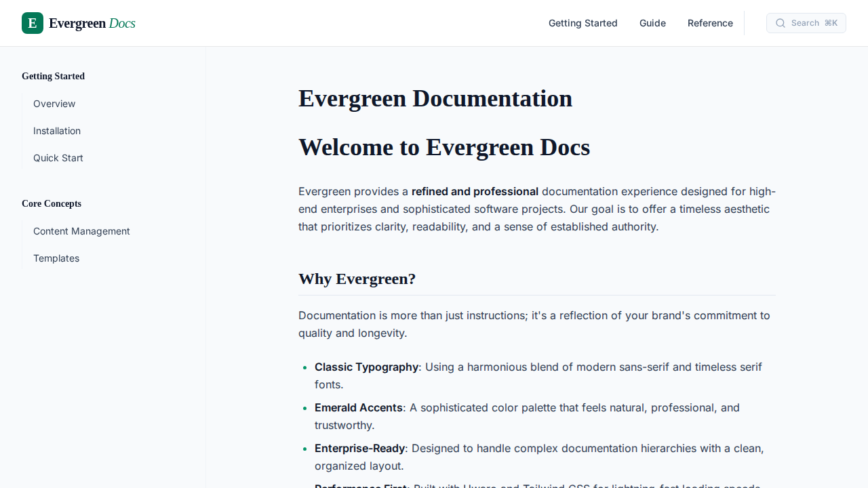The image size is (868, 488).
Task: Open the Guide navigation item
Action: 652,22
